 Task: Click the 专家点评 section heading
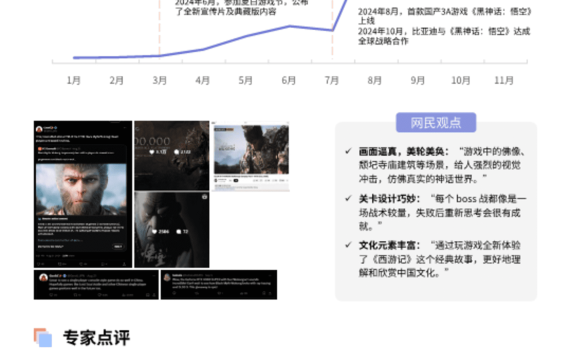(97, 337)
